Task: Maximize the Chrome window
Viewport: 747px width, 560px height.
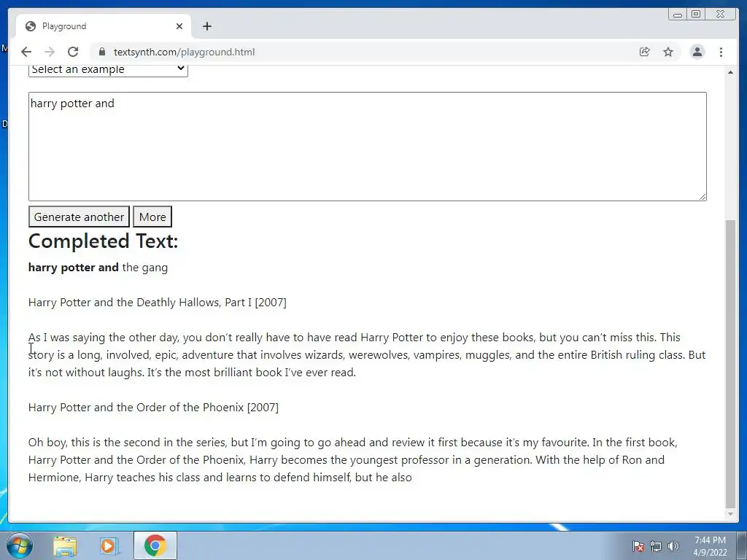Action: (696, 15)
